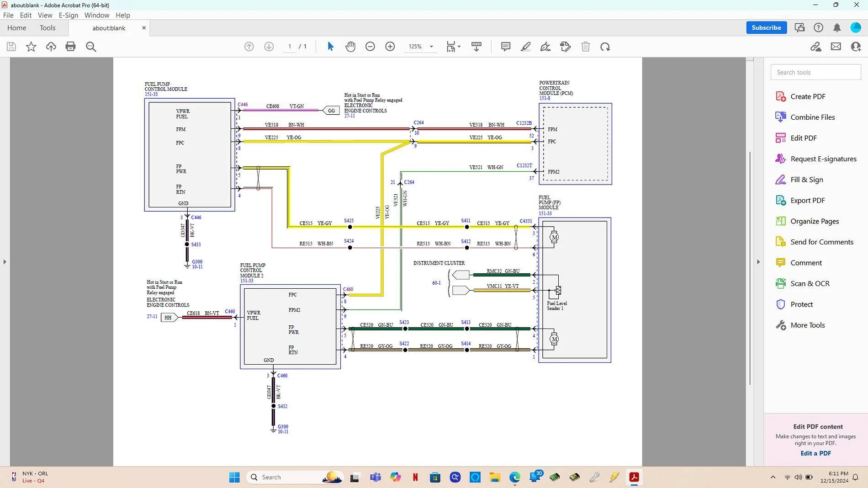
Task: Print the document using printer icon
Action: [x=70, y=47]
